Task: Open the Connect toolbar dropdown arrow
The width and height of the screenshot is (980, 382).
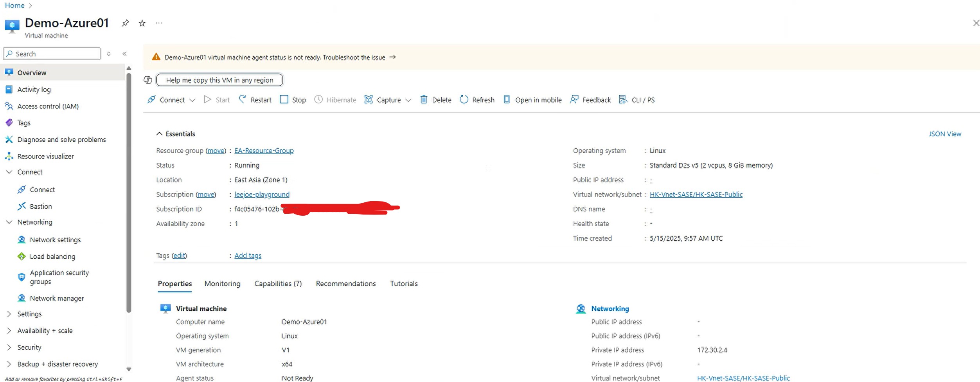Action: click(192, 100)
